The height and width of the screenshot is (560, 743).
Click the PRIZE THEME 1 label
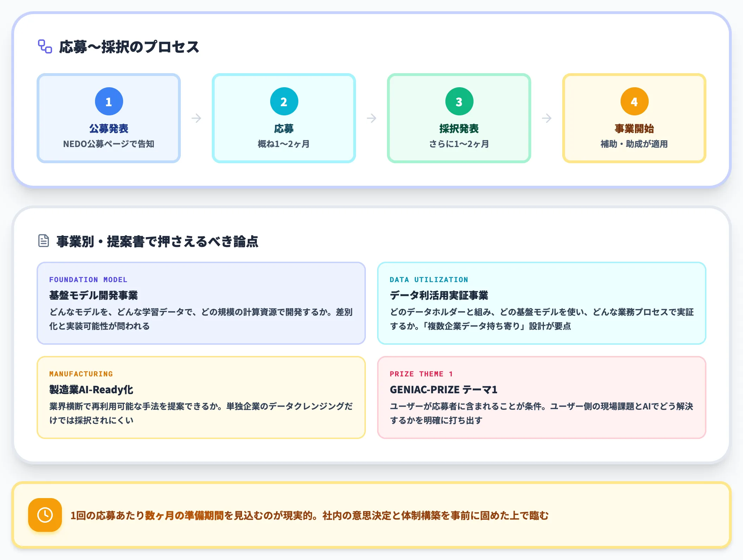421,374
